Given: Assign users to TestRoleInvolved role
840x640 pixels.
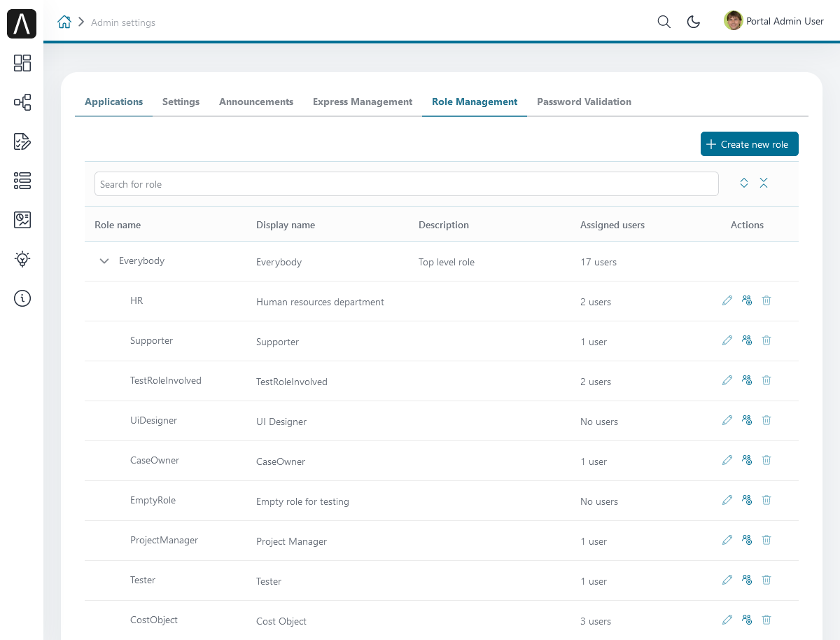Looking at the screenshot, I should pos(747,380).
